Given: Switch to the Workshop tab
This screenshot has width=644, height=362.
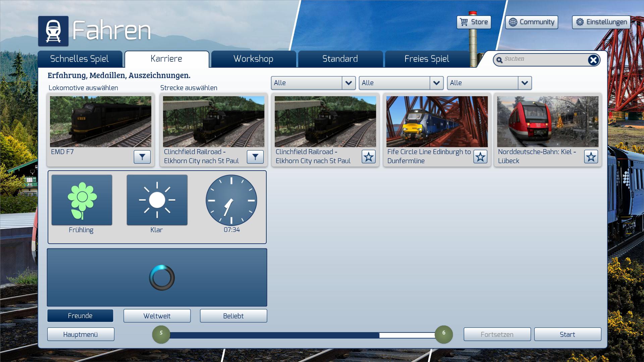Looking at the screenshot, I should (253, 59).
